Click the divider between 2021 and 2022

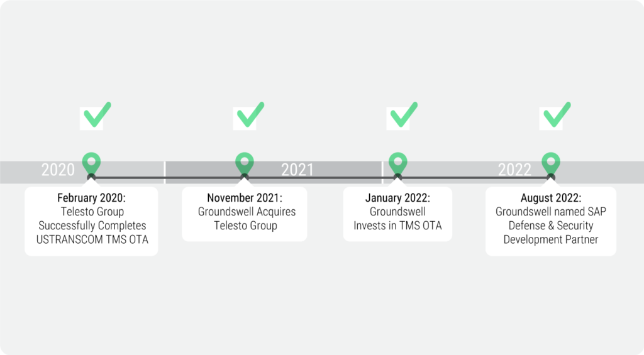pyautogui.click(x=382, y=172)
